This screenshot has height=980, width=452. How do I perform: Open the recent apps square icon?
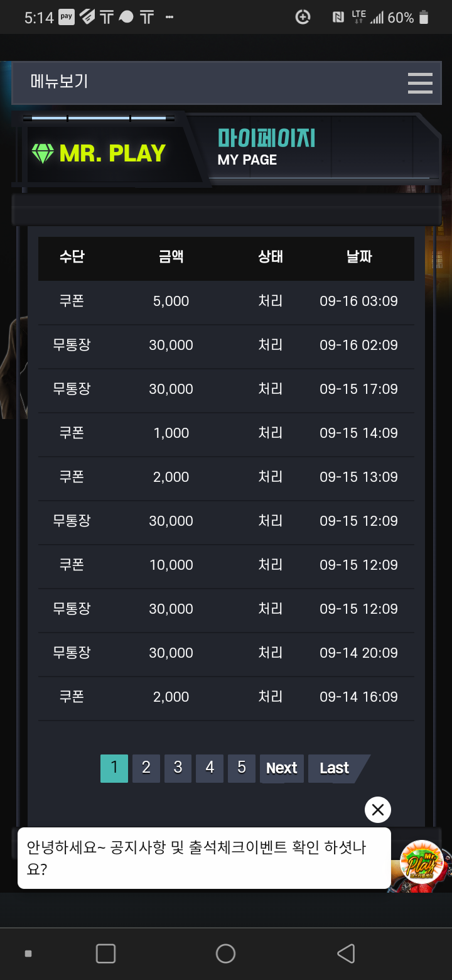coord(105,953)
